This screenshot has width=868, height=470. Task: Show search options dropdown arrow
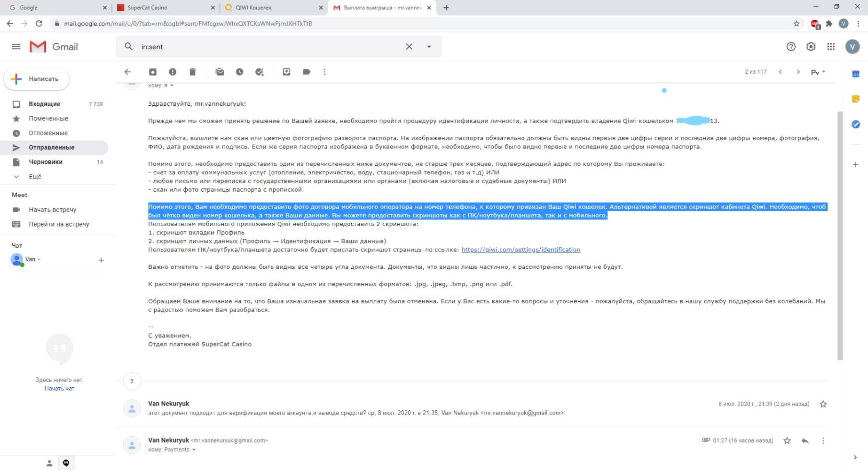[x=429, y=47]
